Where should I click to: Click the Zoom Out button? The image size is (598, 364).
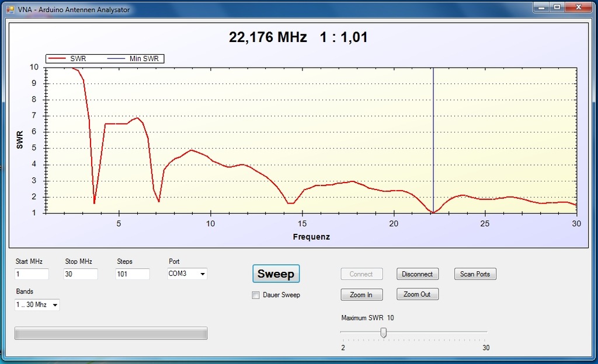417,295
